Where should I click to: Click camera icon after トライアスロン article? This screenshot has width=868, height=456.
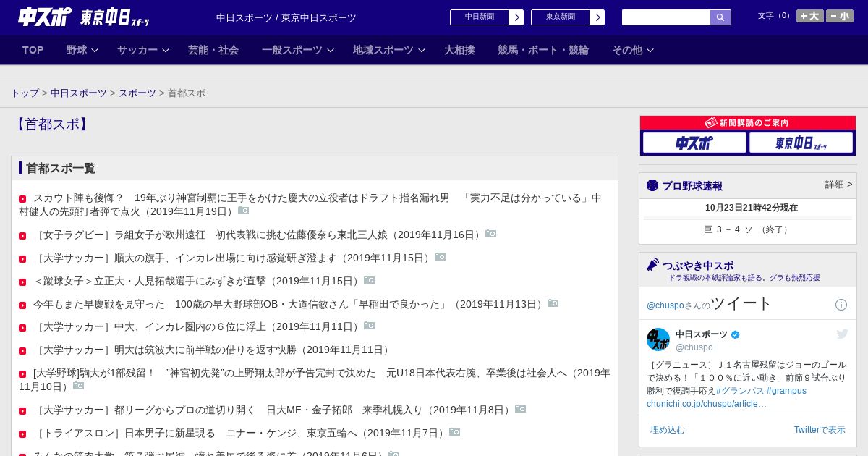(455, 432)
